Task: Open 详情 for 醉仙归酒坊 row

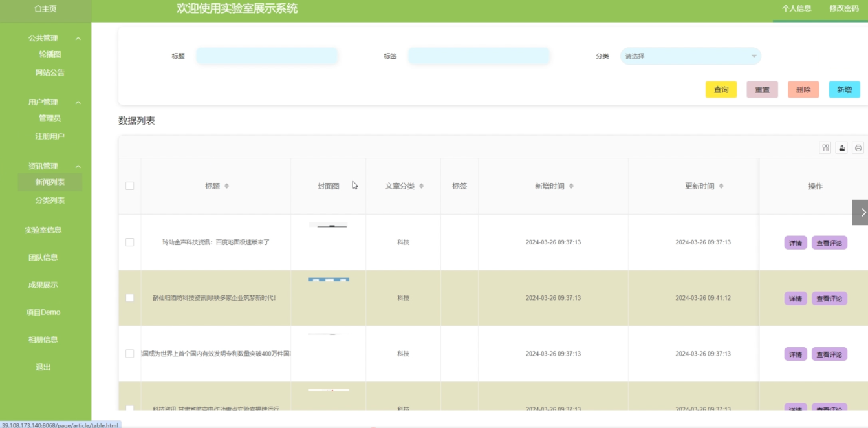Action: [x=796, y=299]
